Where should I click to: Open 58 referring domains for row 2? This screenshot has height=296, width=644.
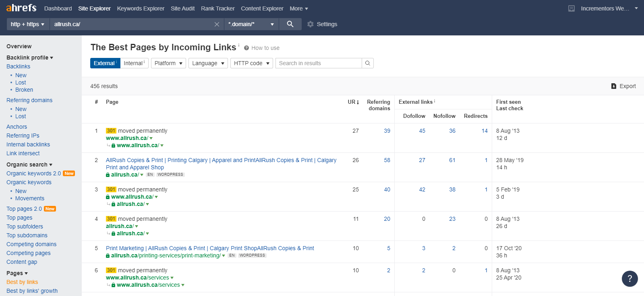point(387,160)
